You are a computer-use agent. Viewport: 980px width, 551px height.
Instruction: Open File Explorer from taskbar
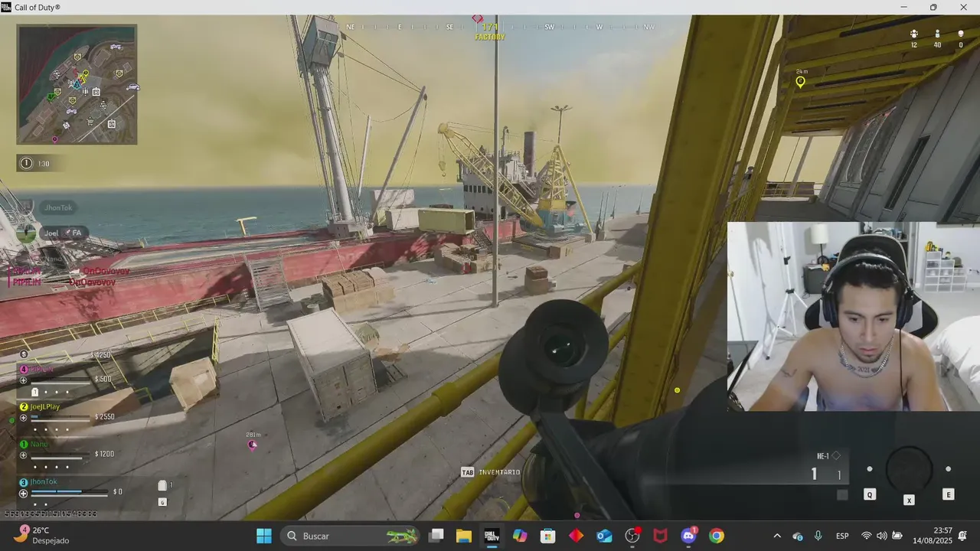tap(463, 536)
